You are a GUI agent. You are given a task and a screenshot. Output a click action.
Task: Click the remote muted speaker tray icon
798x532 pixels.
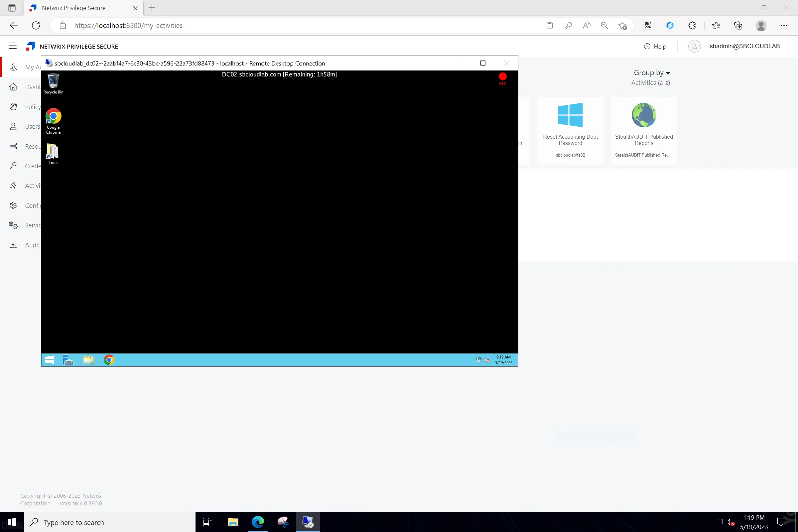(x=487, y=360)
